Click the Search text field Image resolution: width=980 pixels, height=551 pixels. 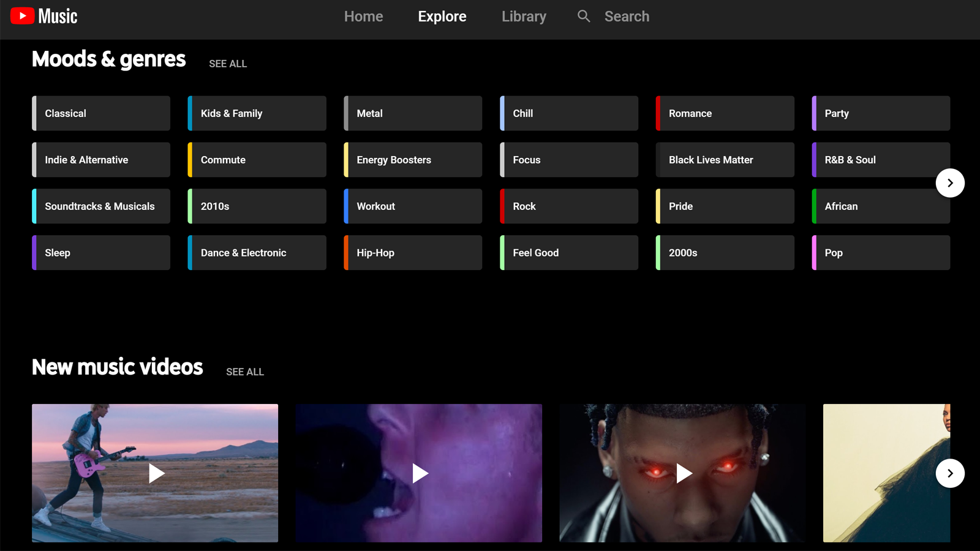(627, 17)
